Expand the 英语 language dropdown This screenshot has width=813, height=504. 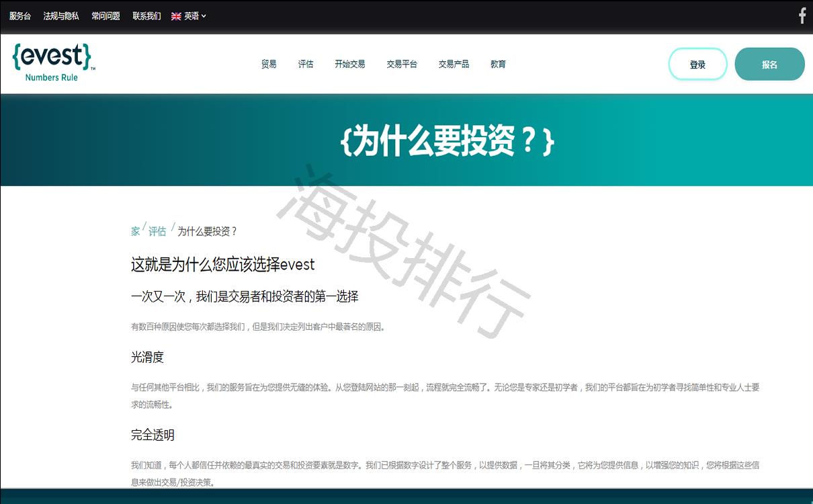tap(196, 16)
